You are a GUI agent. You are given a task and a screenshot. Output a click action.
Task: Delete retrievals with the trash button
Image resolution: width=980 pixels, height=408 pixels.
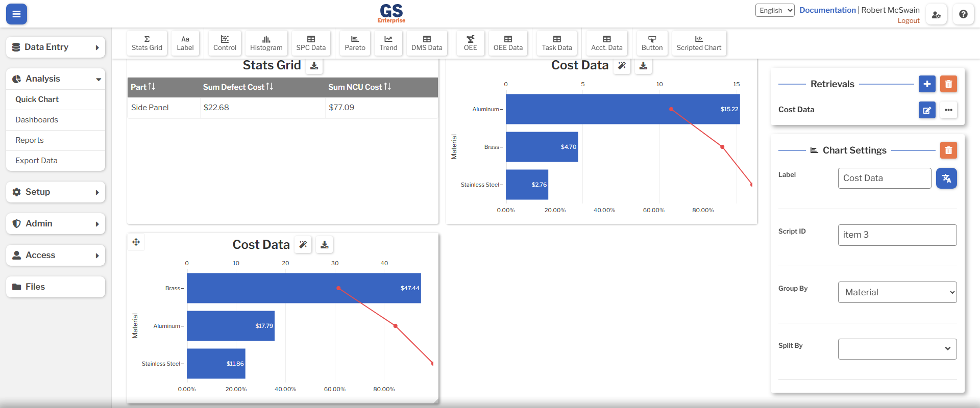pos(948,84)
